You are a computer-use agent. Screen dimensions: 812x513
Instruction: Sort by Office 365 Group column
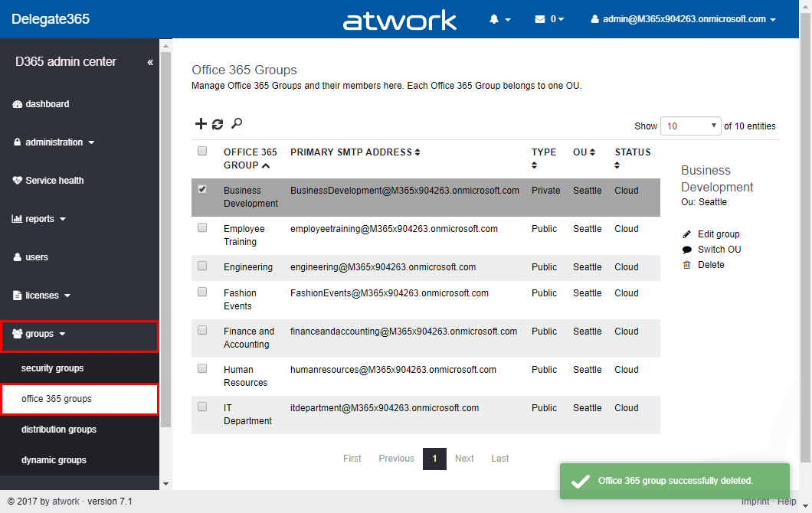click(x=250, y=159)
